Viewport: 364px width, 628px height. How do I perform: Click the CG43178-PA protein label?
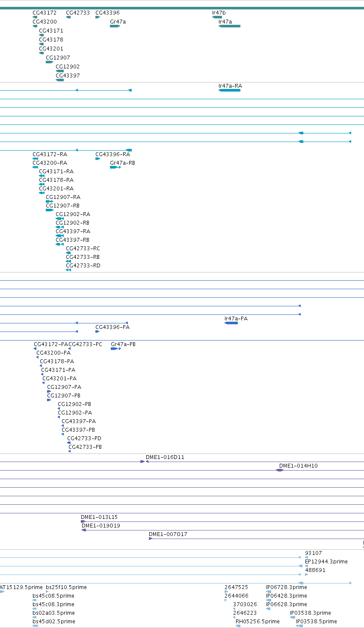point(57,361)
